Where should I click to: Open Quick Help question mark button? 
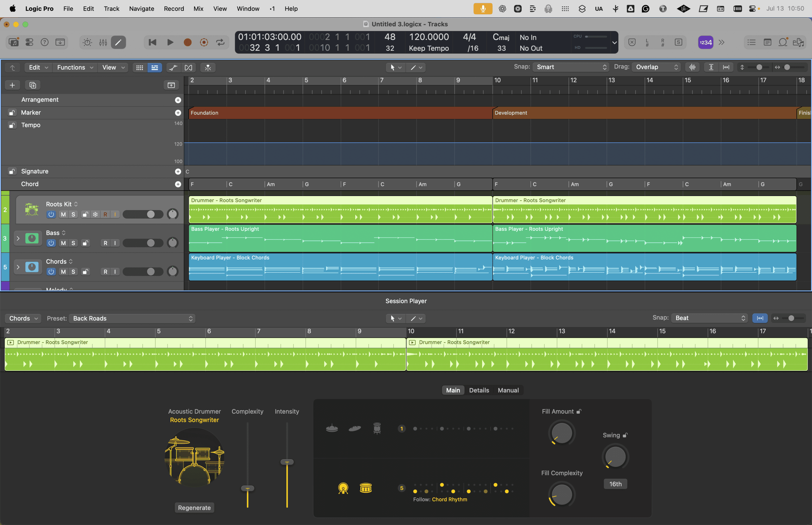(45, 42)
